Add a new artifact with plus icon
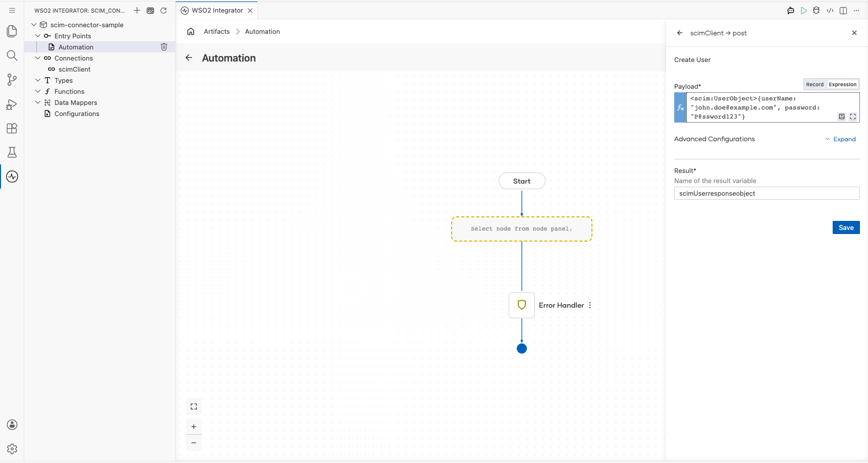Image resolution: width=868 pixels, height=463 pixels. (x=137, y=10)
